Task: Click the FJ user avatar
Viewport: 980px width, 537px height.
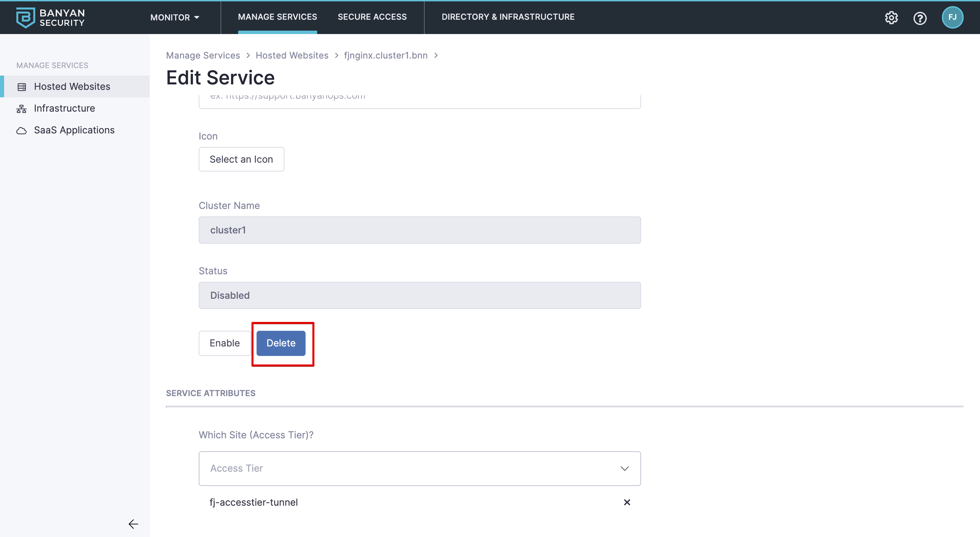Action: tap(952, 17)
